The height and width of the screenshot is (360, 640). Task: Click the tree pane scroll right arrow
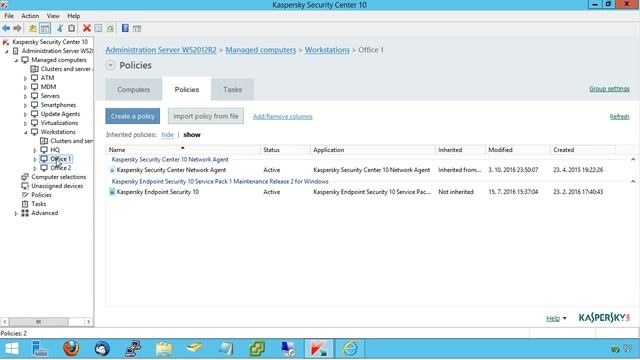(x=89, y=322)
